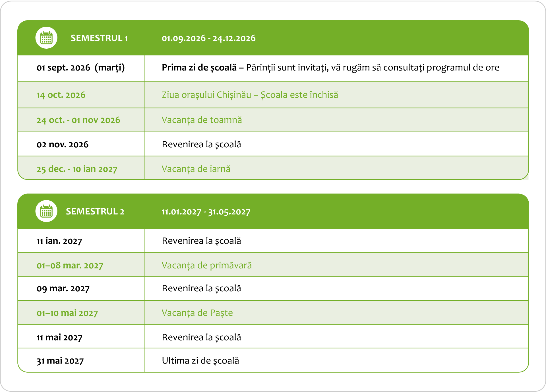Select the Vacanța de iarnă entry

click(x=196, y=169)
